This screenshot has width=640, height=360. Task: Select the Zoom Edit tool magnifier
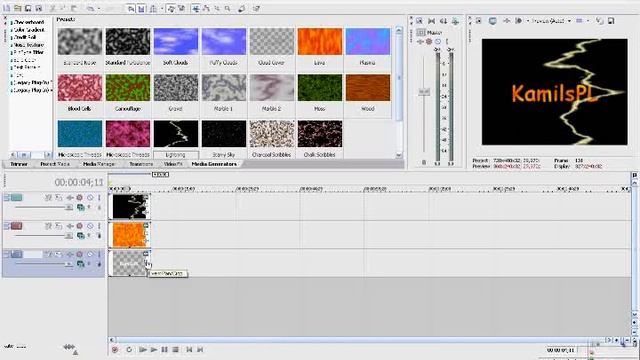227,9
